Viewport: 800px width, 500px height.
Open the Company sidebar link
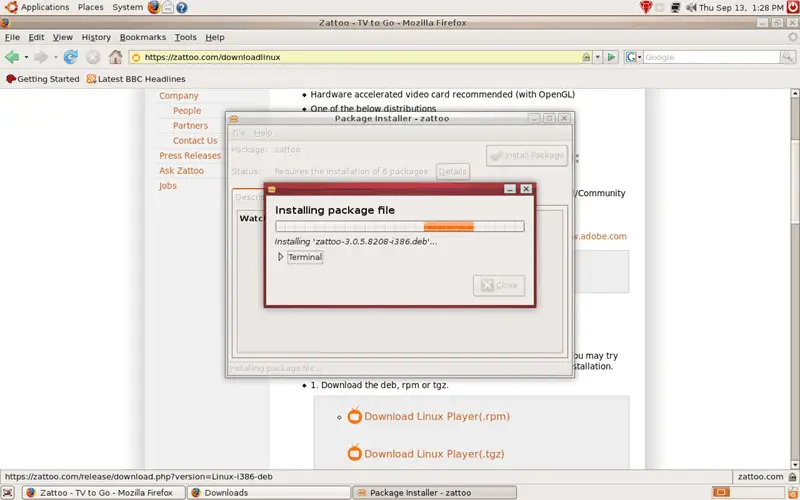(179, 95)
